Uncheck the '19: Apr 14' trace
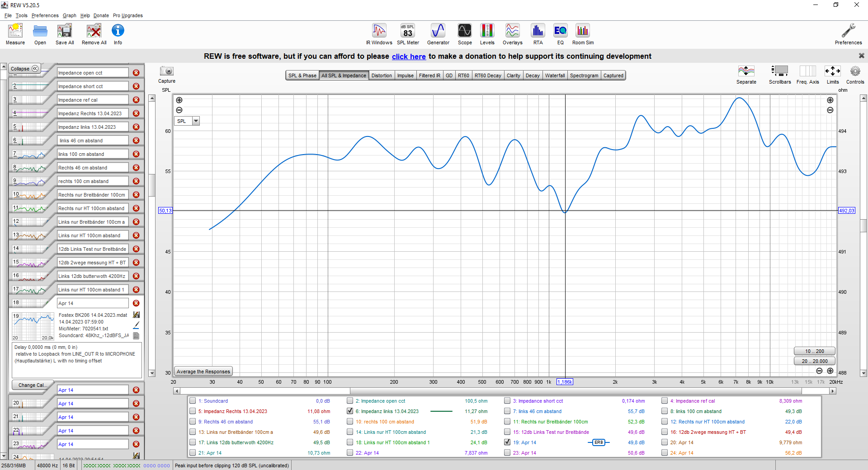The width and height of the screenshot is (868, 470). (x=507, y=442)
